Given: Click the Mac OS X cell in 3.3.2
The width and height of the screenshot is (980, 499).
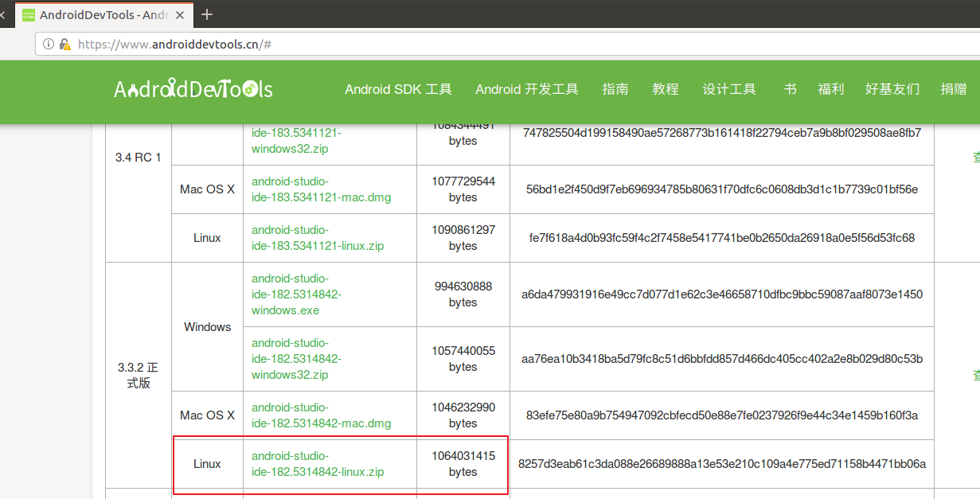Looking at the screenshot, I should (207, 415).
